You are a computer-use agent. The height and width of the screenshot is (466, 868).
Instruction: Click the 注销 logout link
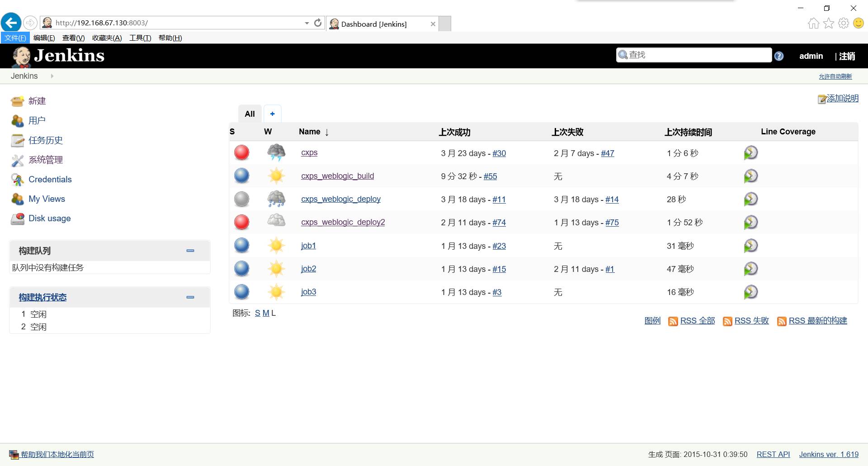pyautogui.click(x=847, y=56)
